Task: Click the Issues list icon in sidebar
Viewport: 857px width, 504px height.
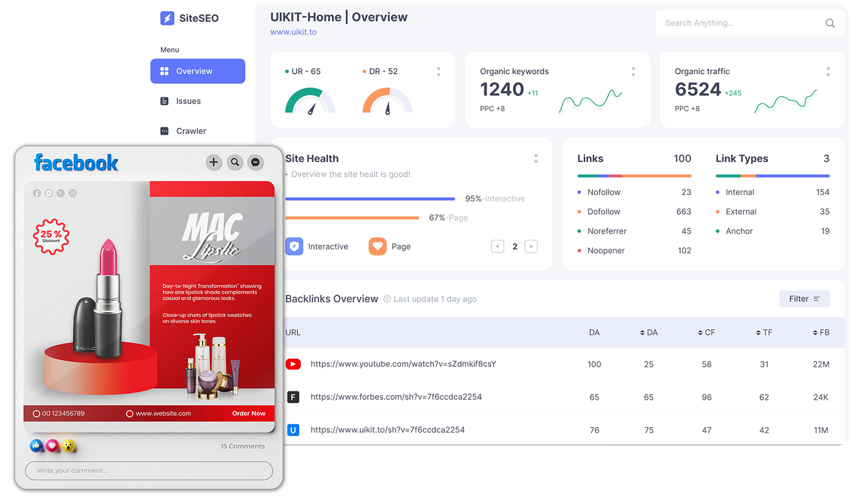Action: [x=164, y=101]
